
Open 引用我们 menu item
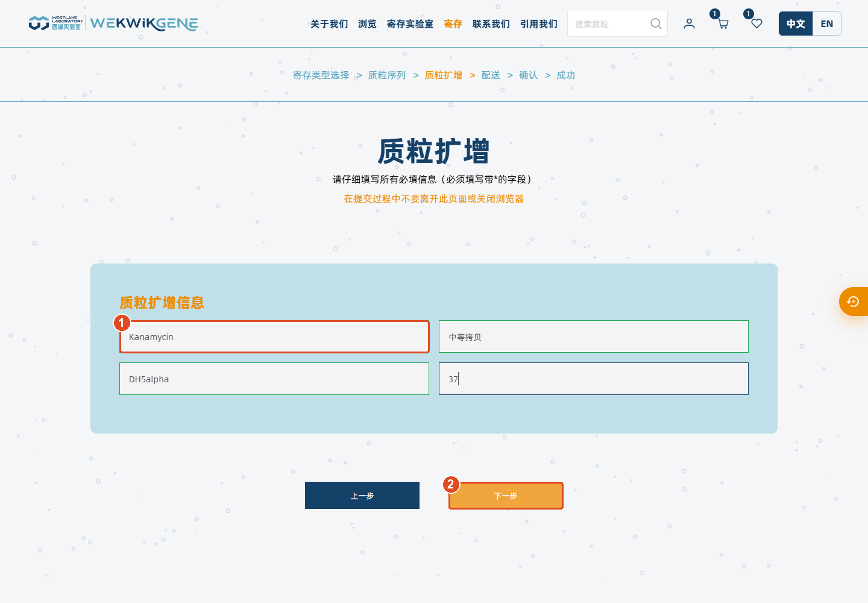pyautogui.click(x=539, y=24)
